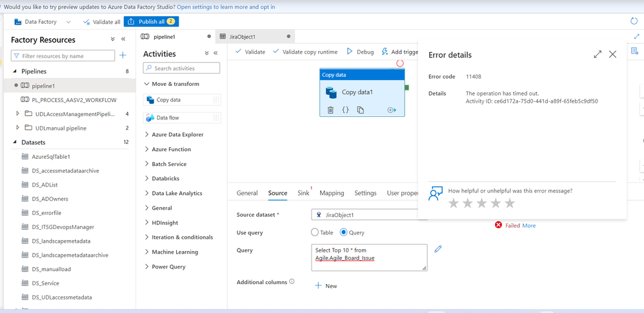Click the Validate button in pipeline toolbar
The width and height of the screenshot is (644, 313).
tap(250, 52)
